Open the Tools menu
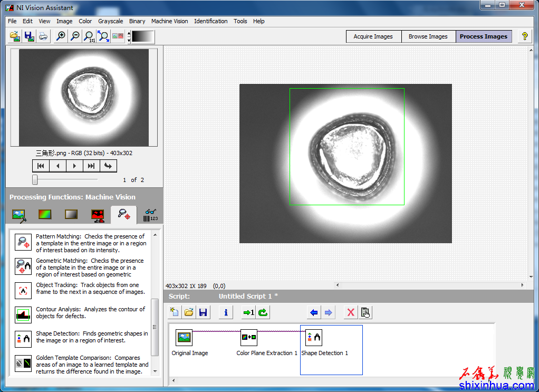 pos(240,21)
